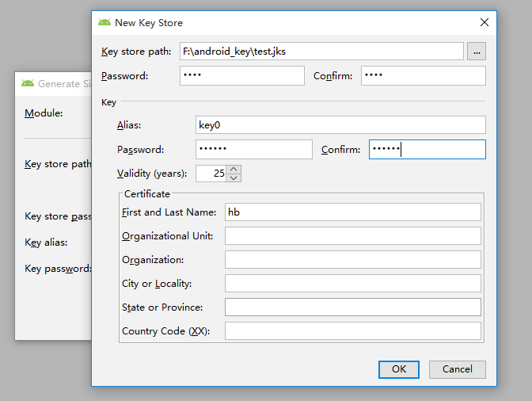Click the Android icon in Generate Signed dialog
The width and height of the screenshot is (532, 401).
click(x=28, y=83)
